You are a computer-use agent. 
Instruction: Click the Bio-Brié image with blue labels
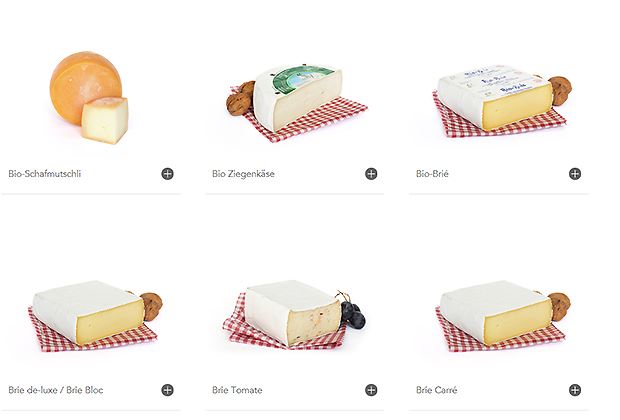tap(501, 102)
